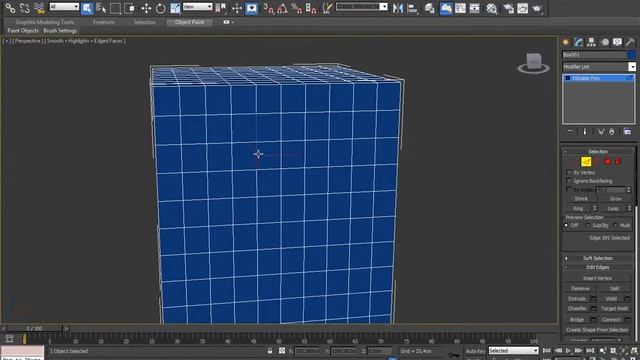Select Edge sub-object level icon
This screenshot has width=640, height=360.
click(586, 162)
